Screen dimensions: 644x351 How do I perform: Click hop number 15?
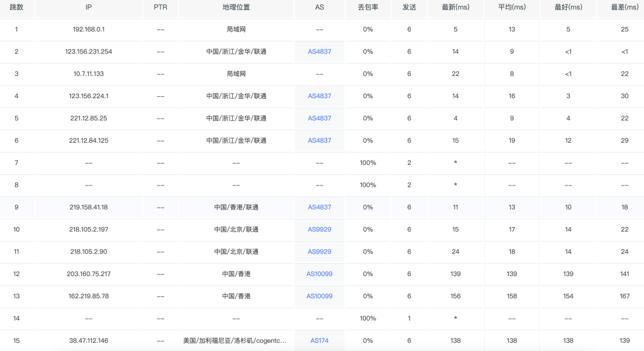tap(16, 340)
